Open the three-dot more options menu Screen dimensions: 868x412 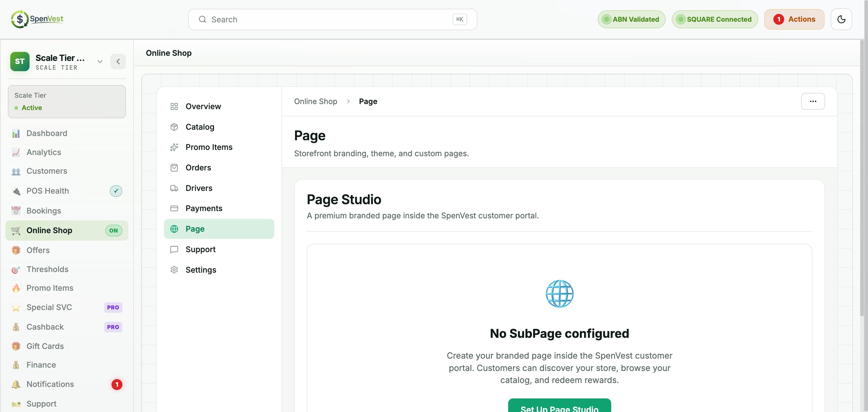coord(813,101)
